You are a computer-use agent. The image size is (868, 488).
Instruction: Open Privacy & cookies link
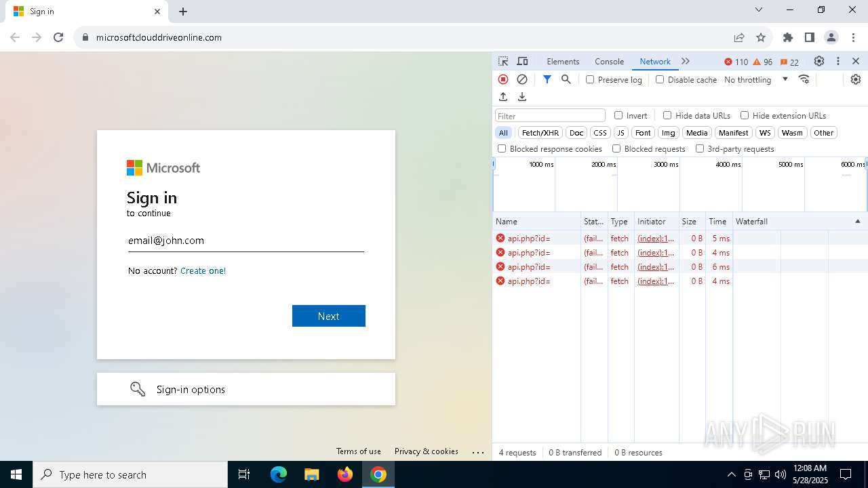(x=427, y=451)
